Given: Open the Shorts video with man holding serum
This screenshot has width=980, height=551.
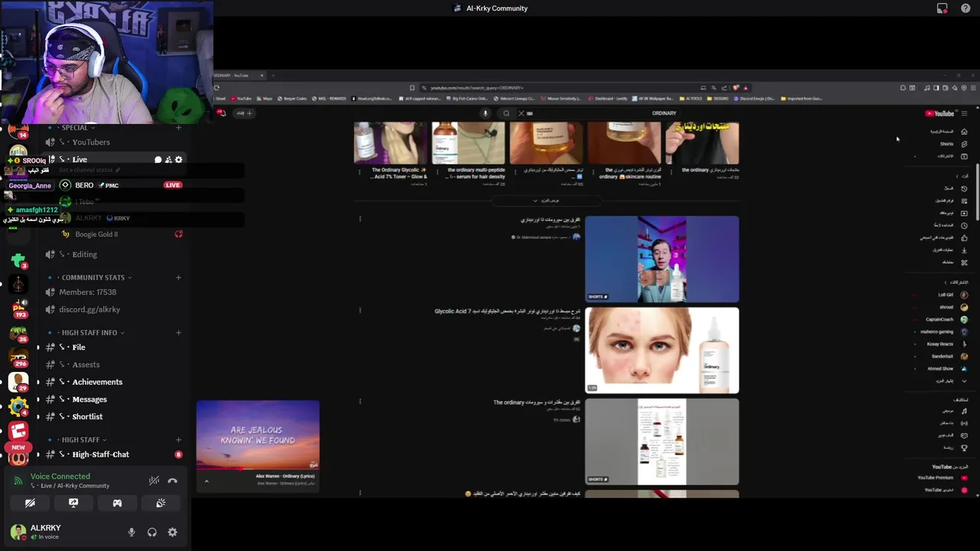Looking at the screenshot, I should (x=662, y=259).
